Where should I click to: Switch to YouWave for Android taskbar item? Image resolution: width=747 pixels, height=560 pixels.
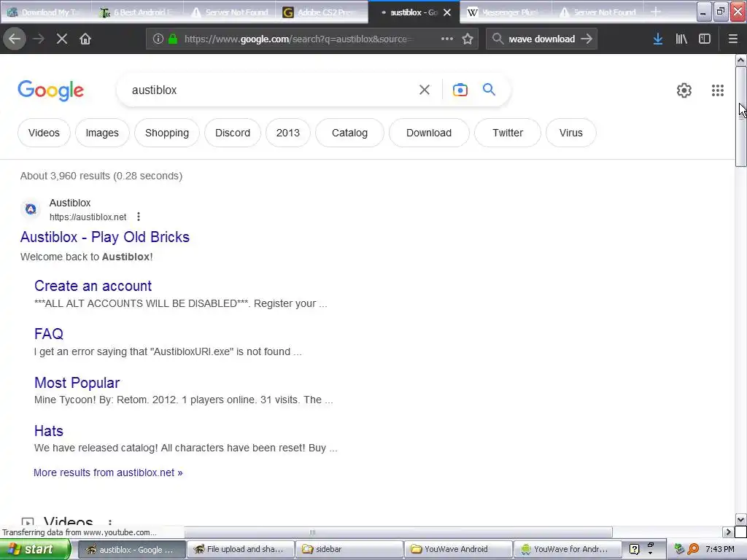point(567,549)
